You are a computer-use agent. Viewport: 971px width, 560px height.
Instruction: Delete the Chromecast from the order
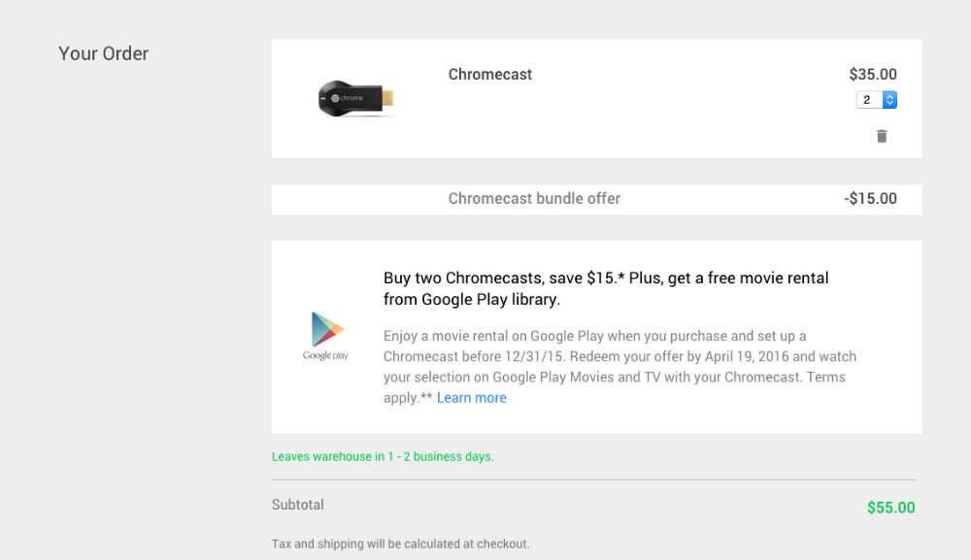coord(882,136)
